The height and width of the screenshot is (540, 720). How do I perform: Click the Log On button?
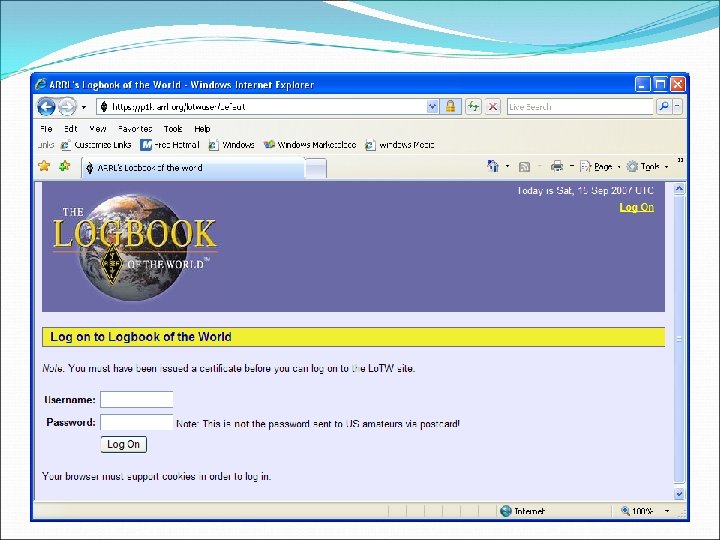pos(124,444)
